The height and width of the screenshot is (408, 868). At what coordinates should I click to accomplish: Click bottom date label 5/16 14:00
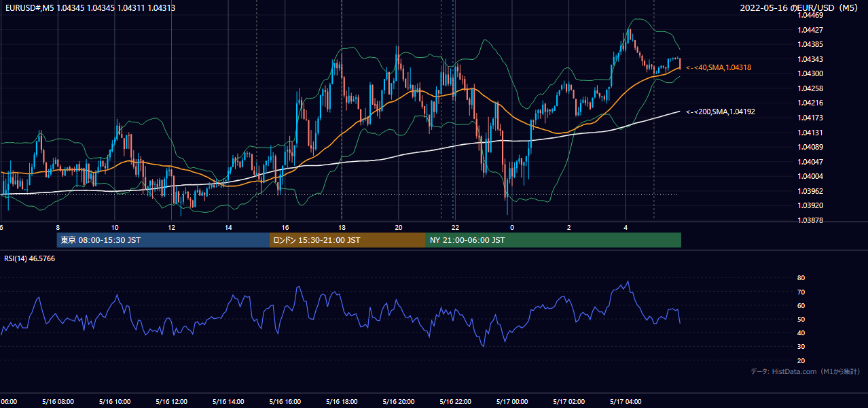tap(228, 402)
